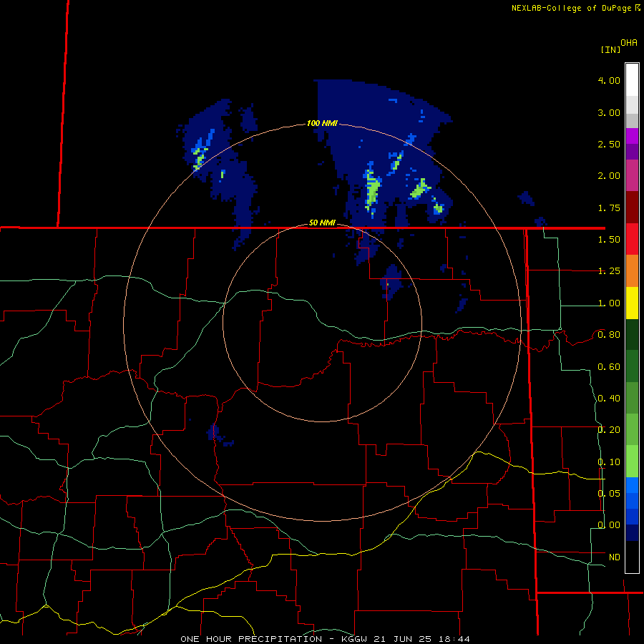Pick the yellow legend swatch beside 1.00

(632, 303)
